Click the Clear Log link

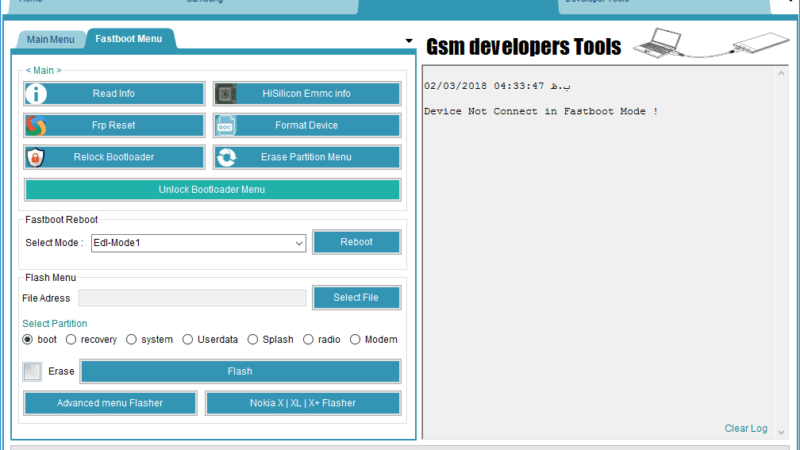746,429
